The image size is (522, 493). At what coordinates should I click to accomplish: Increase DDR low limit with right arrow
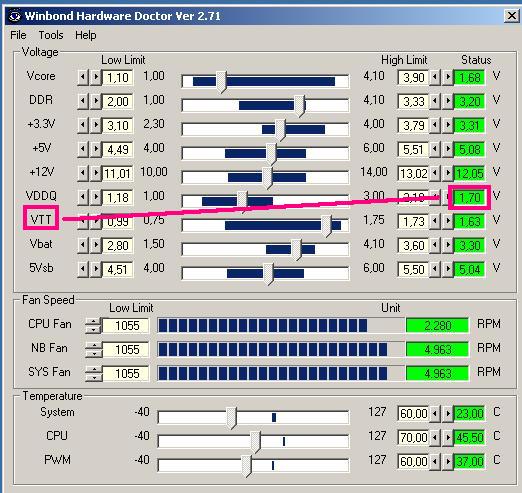(96, 102)
